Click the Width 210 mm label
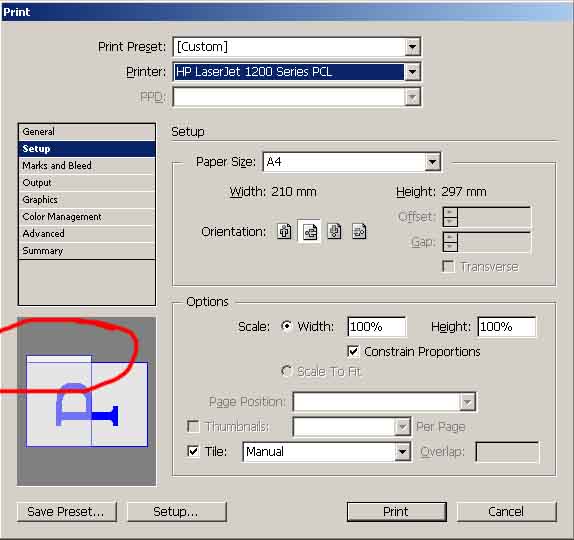The image size is (574, 540). [273, 192]
